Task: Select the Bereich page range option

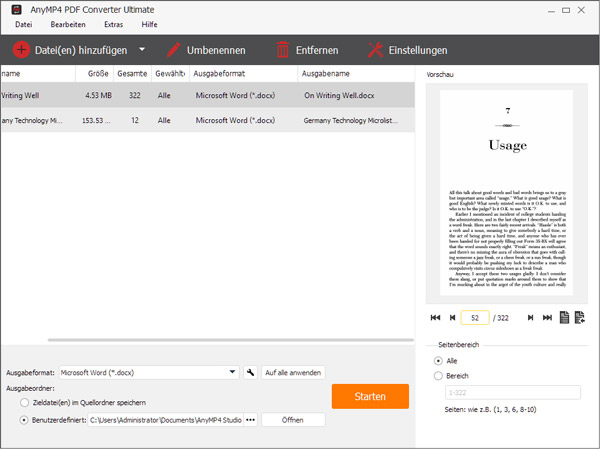Action: (438, 376)
